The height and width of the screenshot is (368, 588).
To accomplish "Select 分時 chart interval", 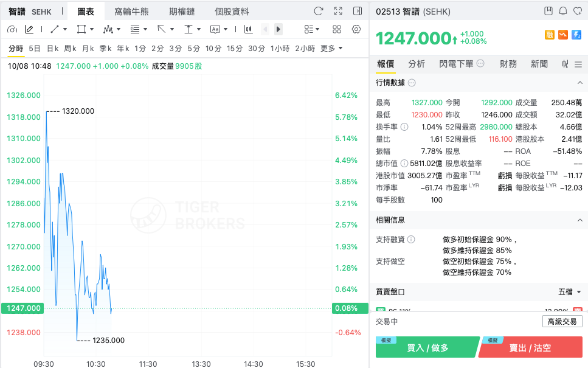I will tap(16, 49).
